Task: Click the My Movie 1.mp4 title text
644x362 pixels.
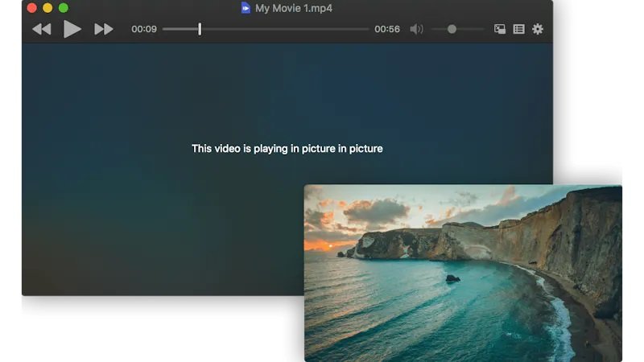Action: [293, 8]
